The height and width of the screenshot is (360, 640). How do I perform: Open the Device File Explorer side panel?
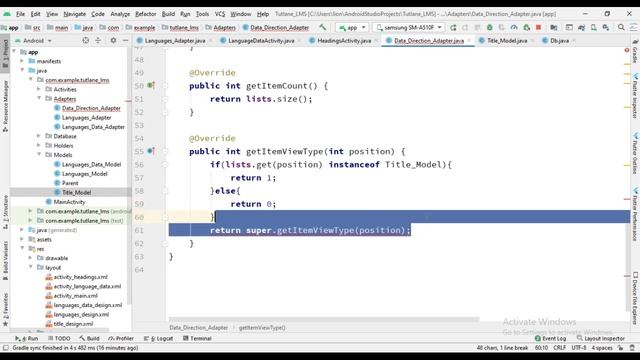tap(636, 298)
